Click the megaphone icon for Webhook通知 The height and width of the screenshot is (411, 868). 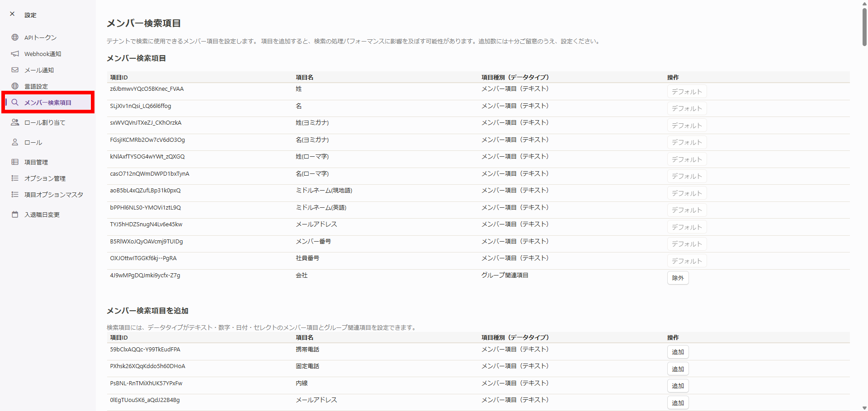tap(15, 54)
